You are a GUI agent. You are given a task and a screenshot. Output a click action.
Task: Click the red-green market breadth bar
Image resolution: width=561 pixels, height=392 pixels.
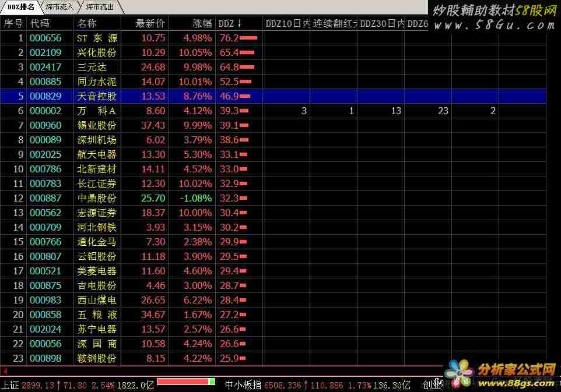(x=185, y=382)
